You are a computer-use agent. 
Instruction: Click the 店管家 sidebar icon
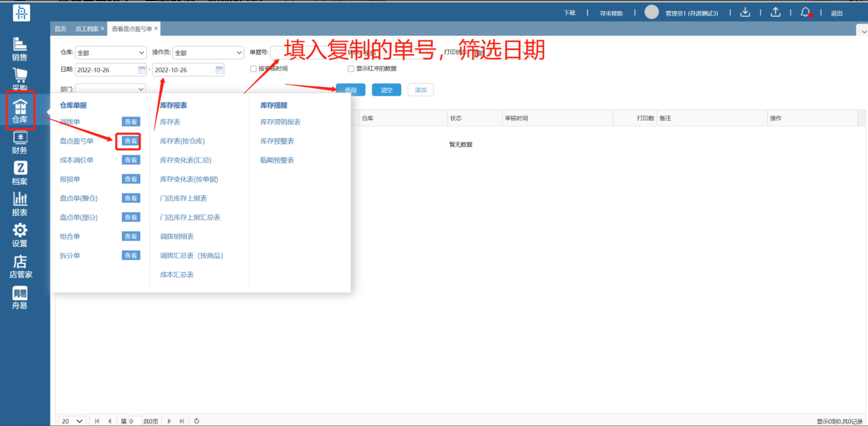pyautogui.click(x=21, y=267)
